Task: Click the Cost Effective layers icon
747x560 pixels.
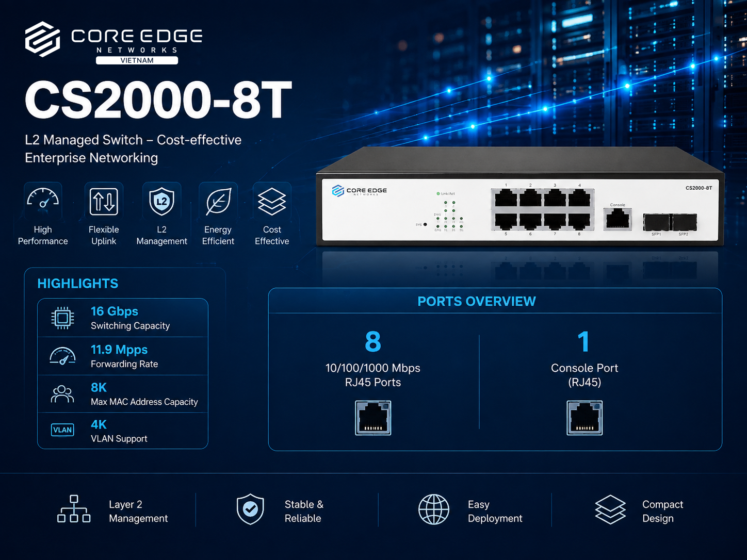Action: 272,201
